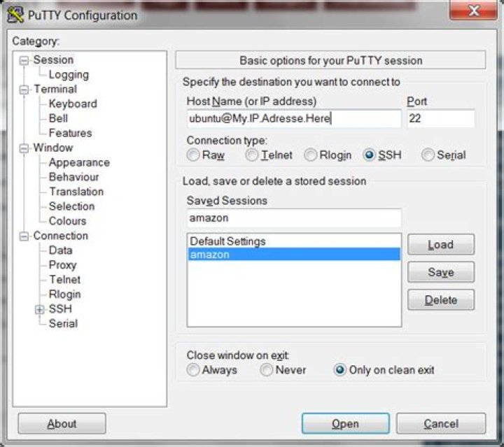Open the Proxy settings category
The image size is (504, 447).
click(63, 265)
